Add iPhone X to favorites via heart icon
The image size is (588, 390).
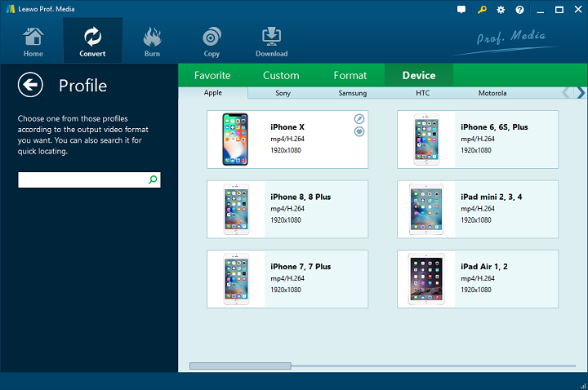[359, 131]
